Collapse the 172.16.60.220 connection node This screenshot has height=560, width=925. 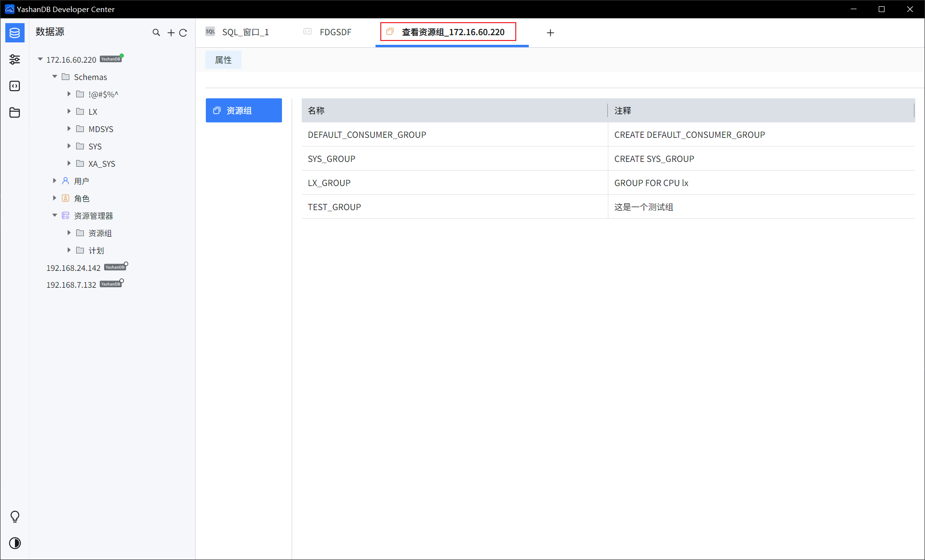(40, 59)
